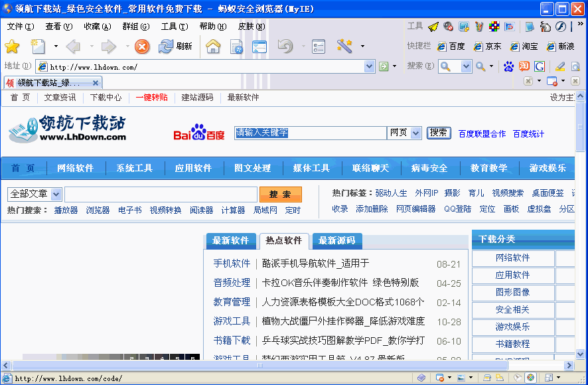Click the highlighter icon in search bar
This screenshot has width=588, height=385.
click(x=559, y=66)
